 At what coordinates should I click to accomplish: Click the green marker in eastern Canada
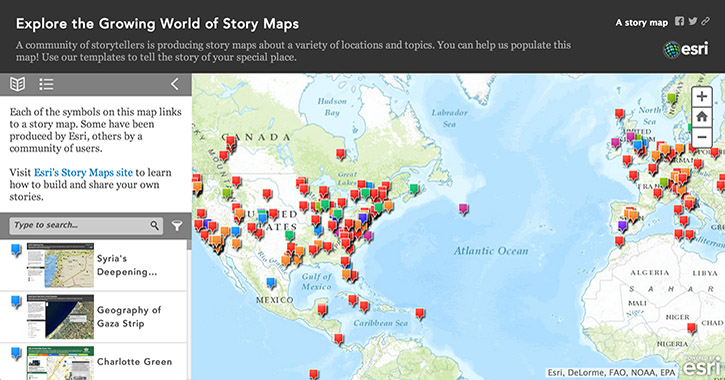(414, 188)
